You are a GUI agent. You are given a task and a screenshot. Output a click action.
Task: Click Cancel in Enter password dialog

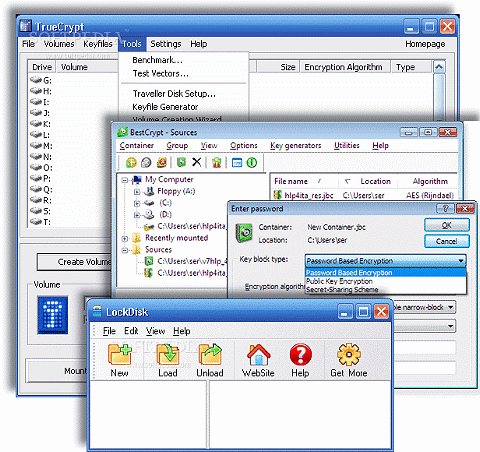point(447,241)
